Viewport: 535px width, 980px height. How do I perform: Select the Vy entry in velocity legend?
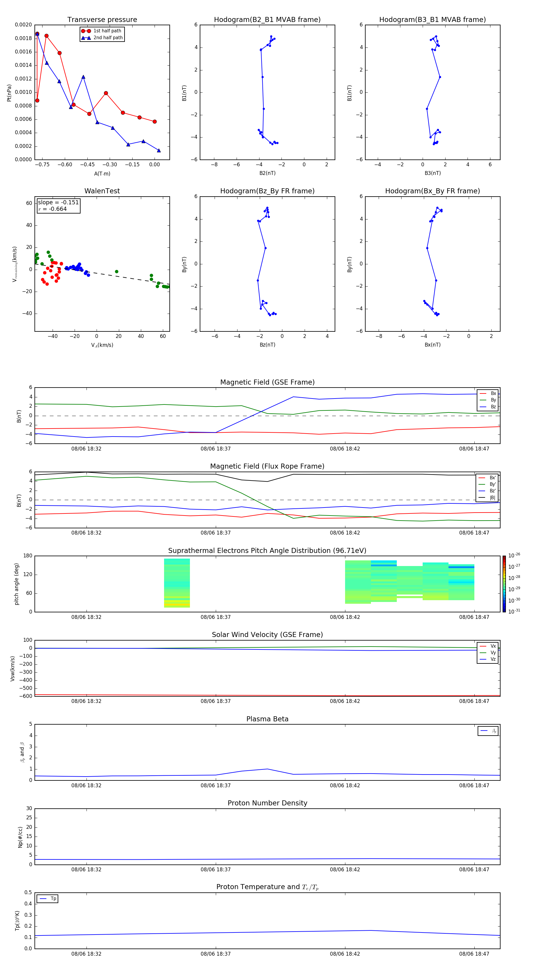pos(488,652)
